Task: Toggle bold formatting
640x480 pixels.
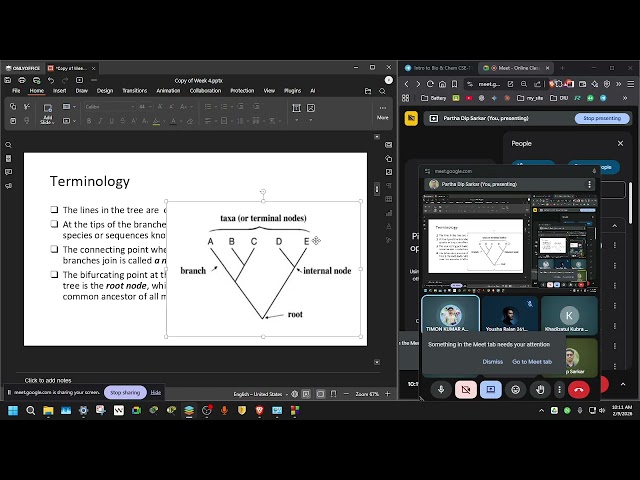Action: pos(89,121)
